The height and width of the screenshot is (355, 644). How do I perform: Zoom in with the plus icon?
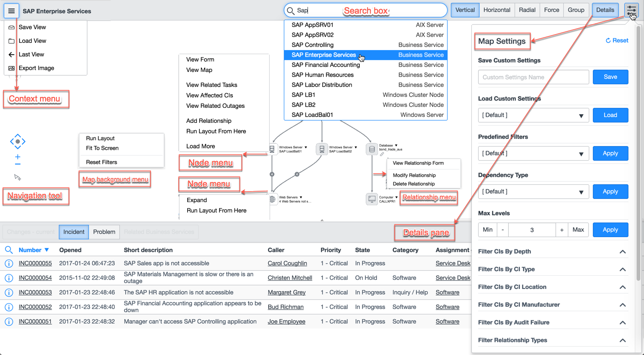18,157
